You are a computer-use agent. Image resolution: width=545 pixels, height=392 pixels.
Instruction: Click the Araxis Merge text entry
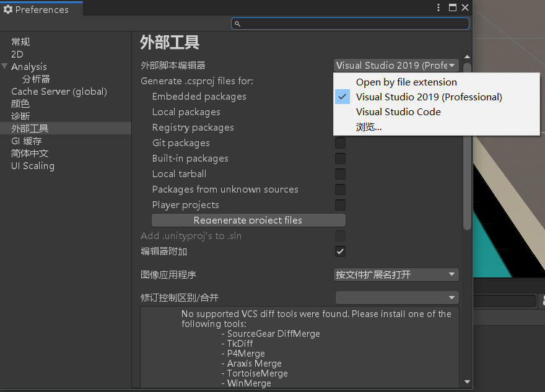tap(254, 363)
